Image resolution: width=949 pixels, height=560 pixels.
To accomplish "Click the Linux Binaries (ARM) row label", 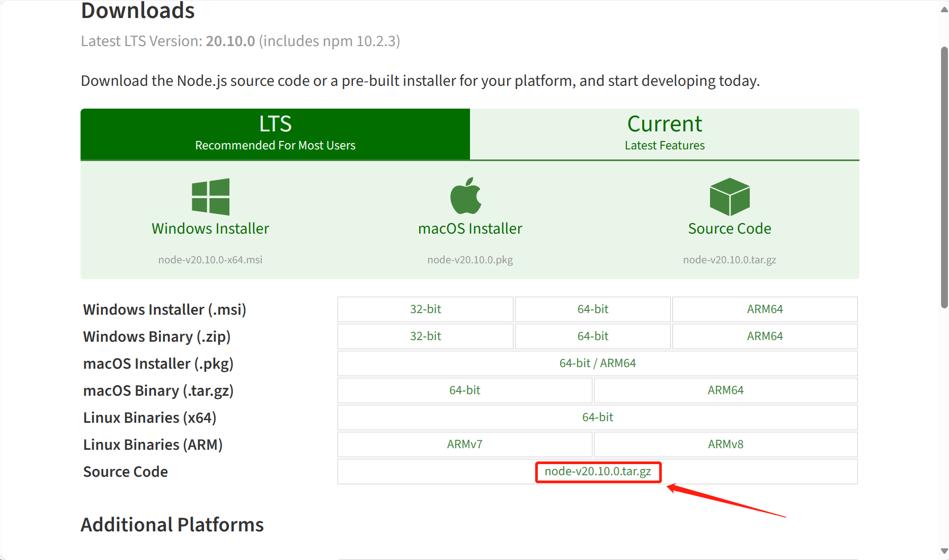I will [153, 445].
